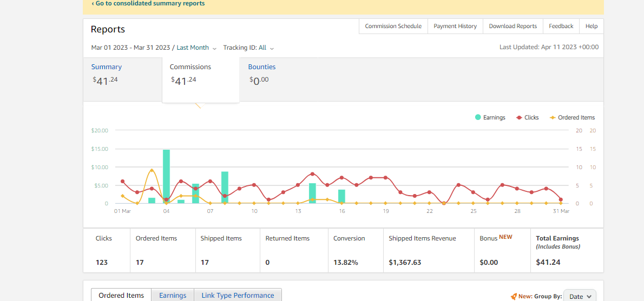Click Shipped Items Revenue value $1,367.63

click(x=405, y=263)
